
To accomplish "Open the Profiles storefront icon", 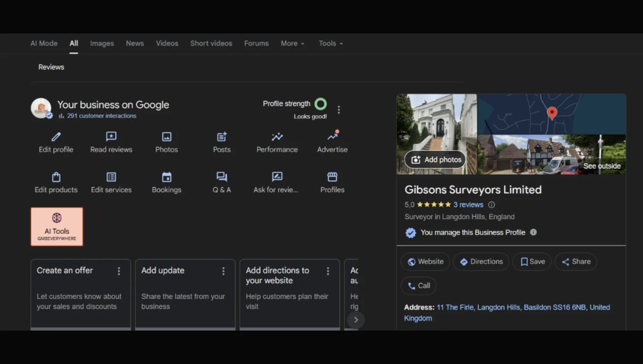I will [x=332, y=177].
